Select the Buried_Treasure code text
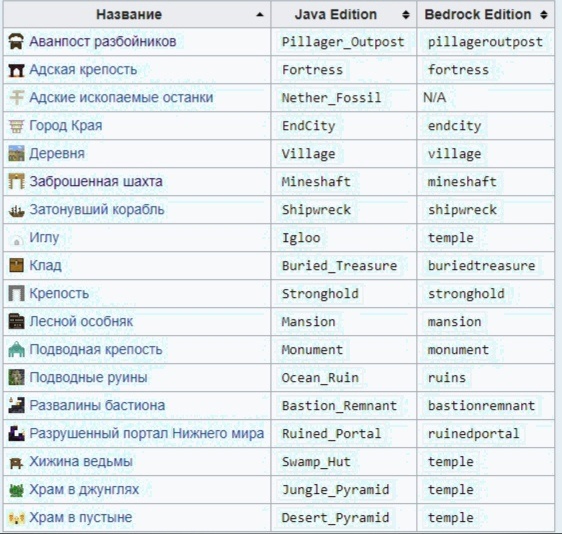The image size is (562, 534). (339, 266)
